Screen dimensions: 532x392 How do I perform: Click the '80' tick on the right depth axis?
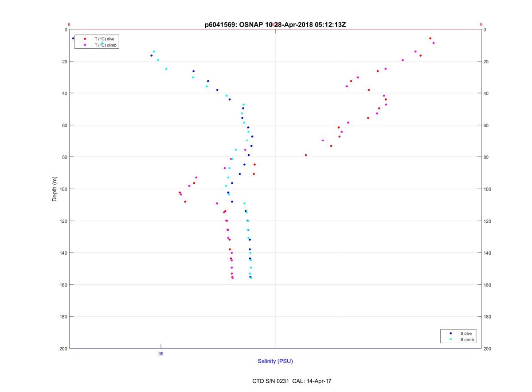coord(486,157)
